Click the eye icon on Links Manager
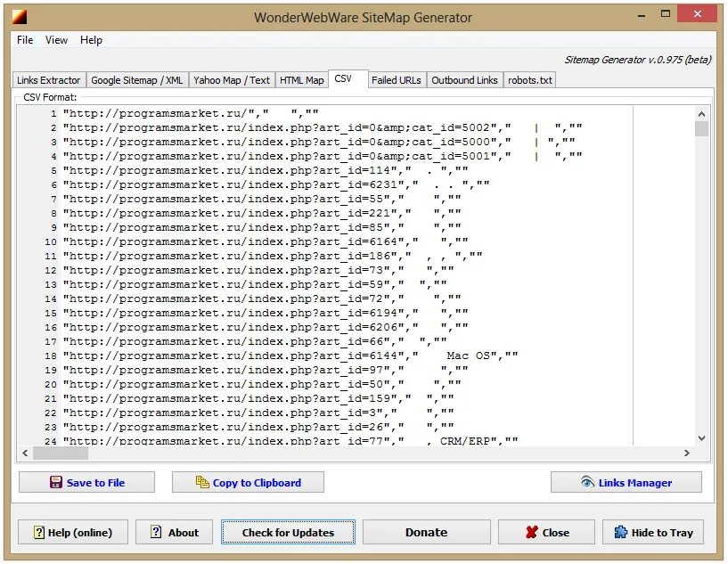The image size is (728, 564). coord(587,482)
